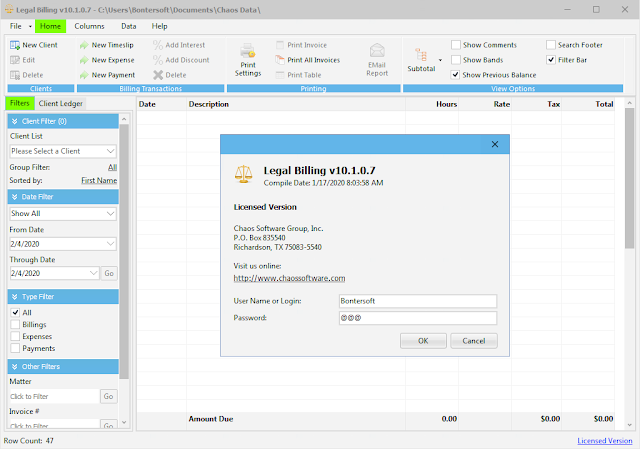Click the ledger grid vertical scrollbar
The height and width of the screenshot is (449, 640).
629,178
